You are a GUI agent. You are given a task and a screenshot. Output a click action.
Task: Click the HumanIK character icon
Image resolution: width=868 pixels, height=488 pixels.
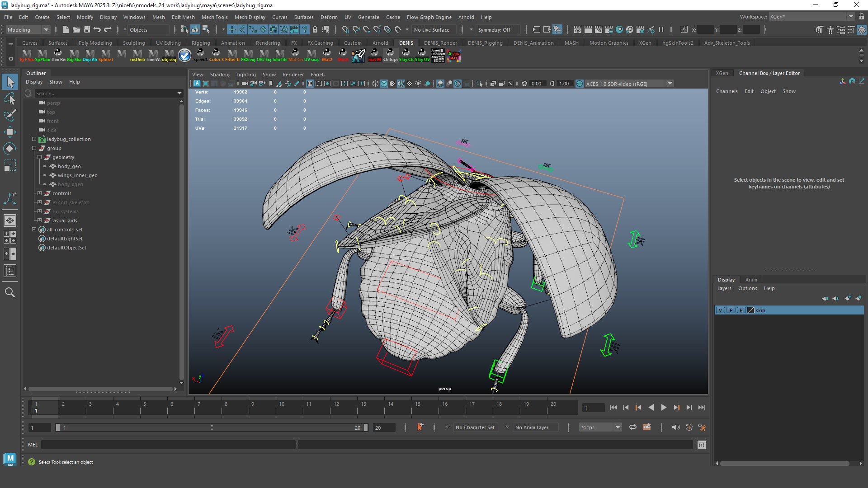pos(830,30)
